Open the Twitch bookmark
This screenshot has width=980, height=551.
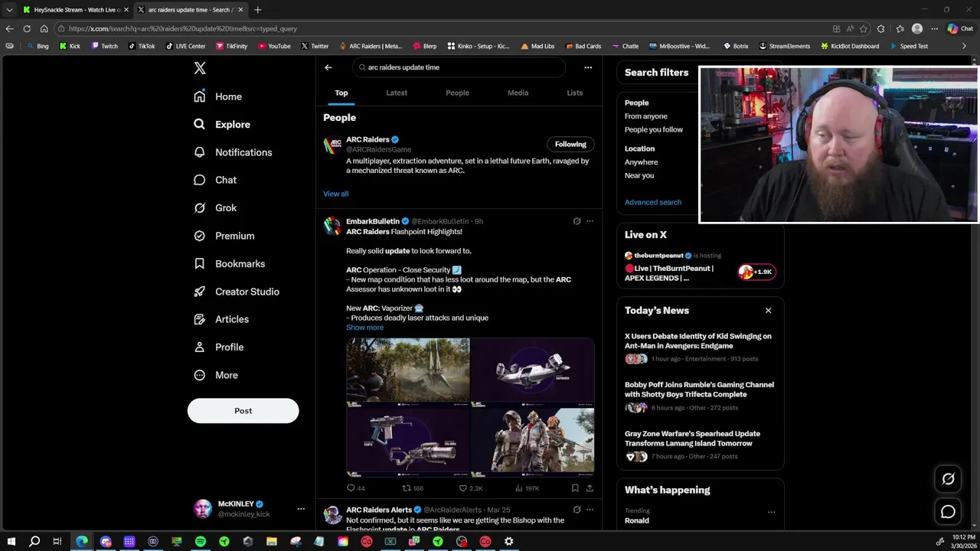pyautogui.click(x=105, y=46)
